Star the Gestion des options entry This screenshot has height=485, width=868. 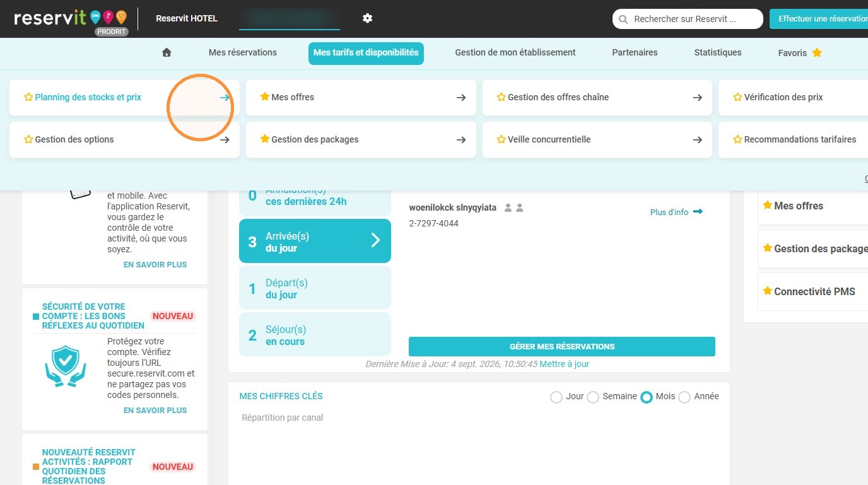[28, 139]
